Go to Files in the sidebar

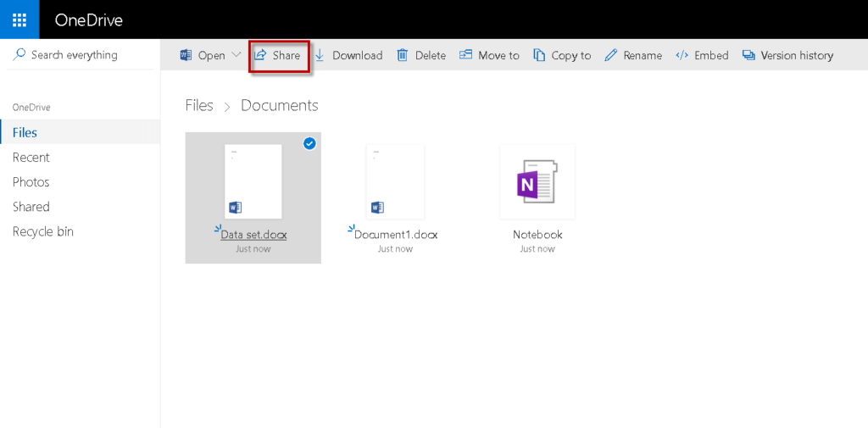81,132
